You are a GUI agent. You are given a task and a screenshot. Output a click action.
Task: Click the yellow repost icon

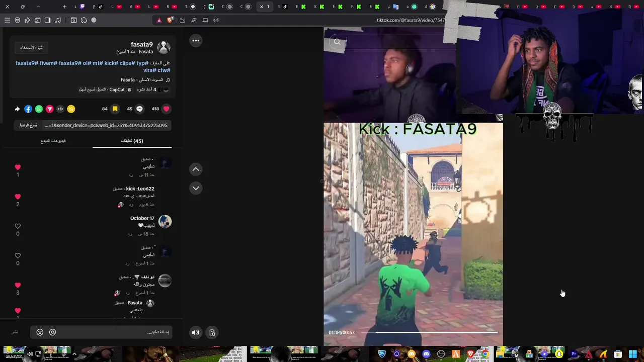click(71, 109)
